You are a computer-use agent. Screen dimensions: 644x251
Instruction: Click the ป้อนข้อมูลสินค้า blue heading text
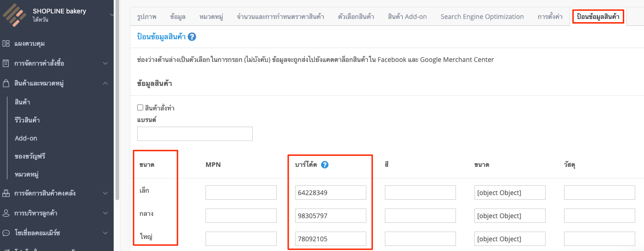(x=161, y=37)
